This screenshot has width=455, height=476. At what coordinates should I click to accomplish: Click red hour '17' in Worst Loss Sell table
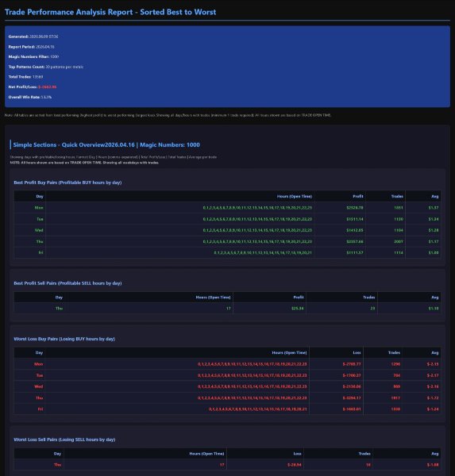click(x=222, y=465)
